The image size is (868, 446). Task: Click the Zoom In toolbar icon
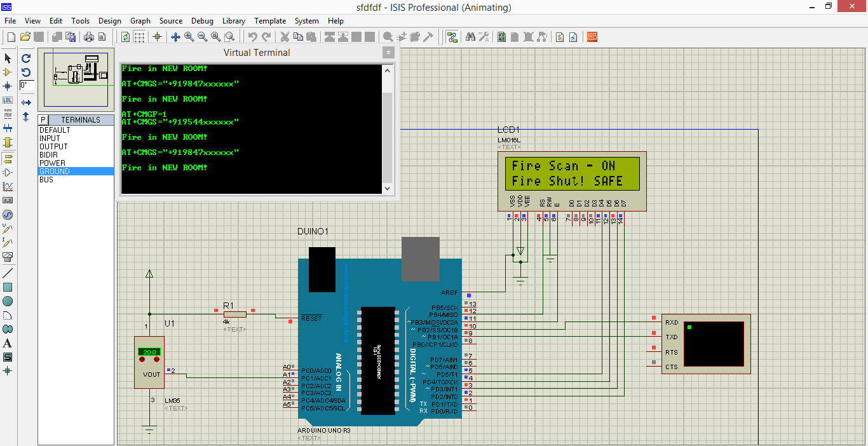tap(189, 36)
